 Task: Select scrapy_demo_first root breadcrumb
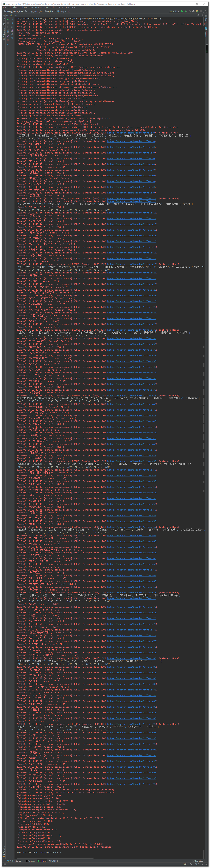(14, 11)
